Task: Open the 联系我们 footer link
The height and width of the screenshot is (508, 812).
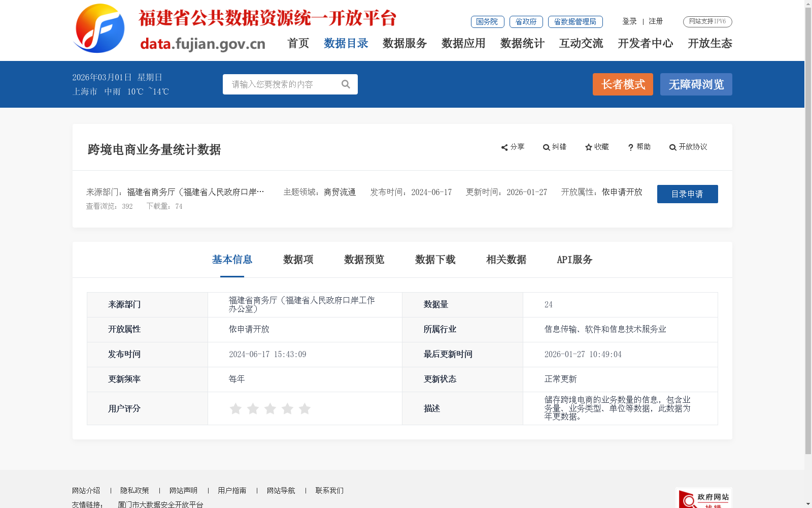Action: point(330,491)
